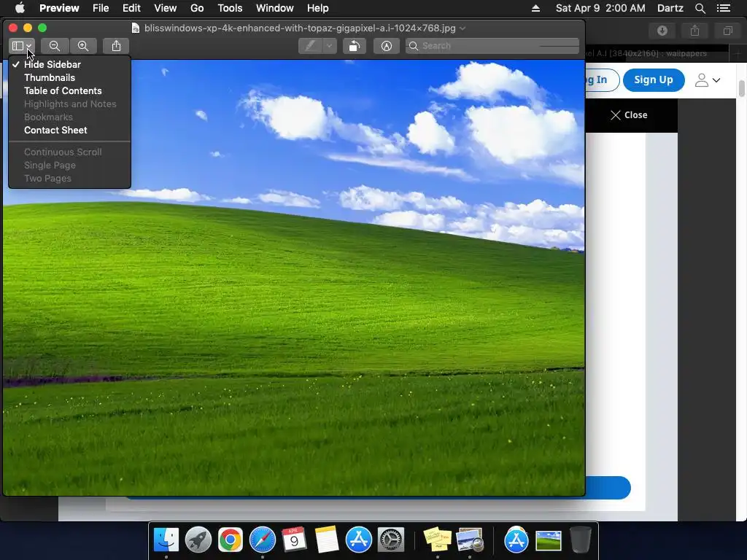Image resolution: width=747 pixels, height=560 pixels.
Task: Click the browser page vertical scrollbar
Action: coord(742,88)
